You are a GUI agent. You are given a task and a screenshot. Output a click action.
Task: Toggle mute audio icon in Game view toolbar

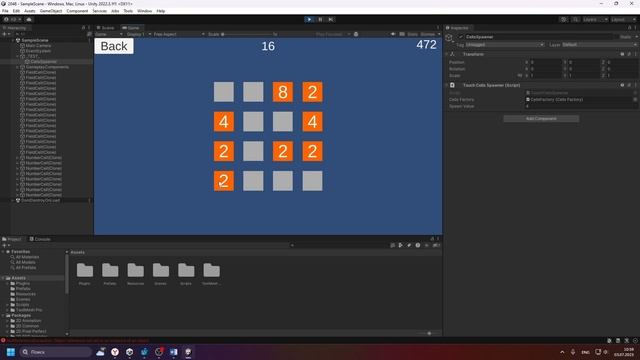coord(393,34)
